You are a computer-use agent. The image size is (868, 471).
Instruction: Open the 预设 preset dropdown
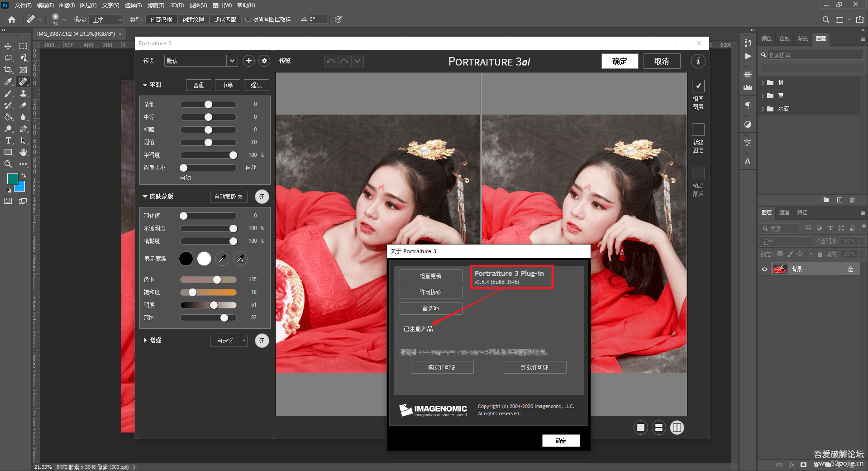pos(232,61)
